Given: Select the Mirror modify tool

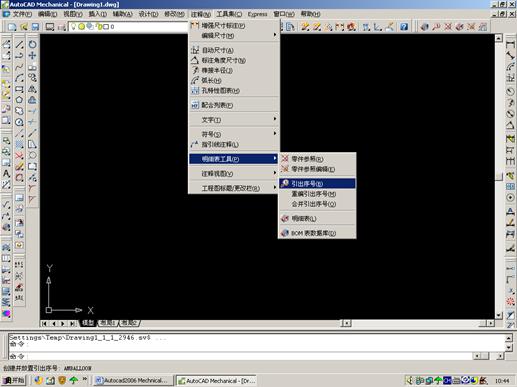Looking at the screenshot, I should (x=32, y=89).
